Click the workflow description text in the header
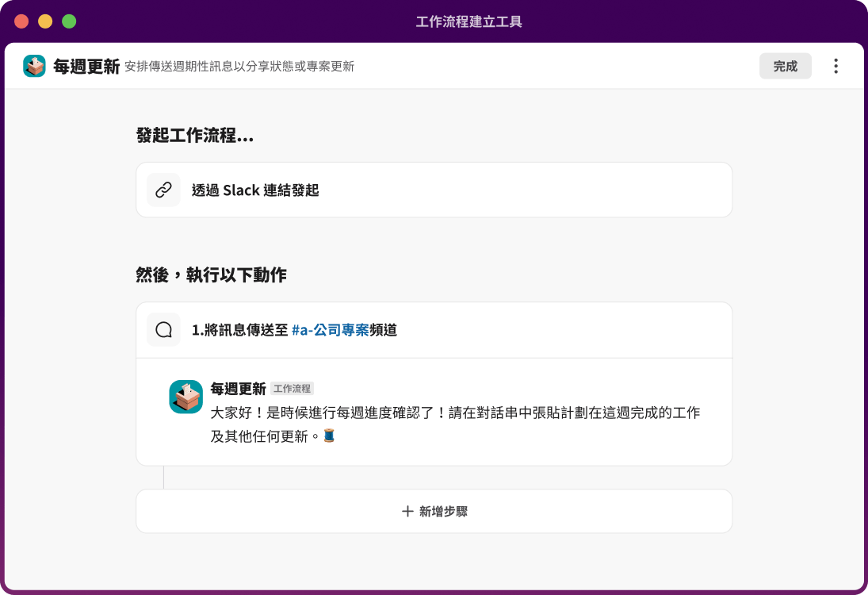Viewport: 868px width, 595px height. pyautogui.click(x=239, y=67)
